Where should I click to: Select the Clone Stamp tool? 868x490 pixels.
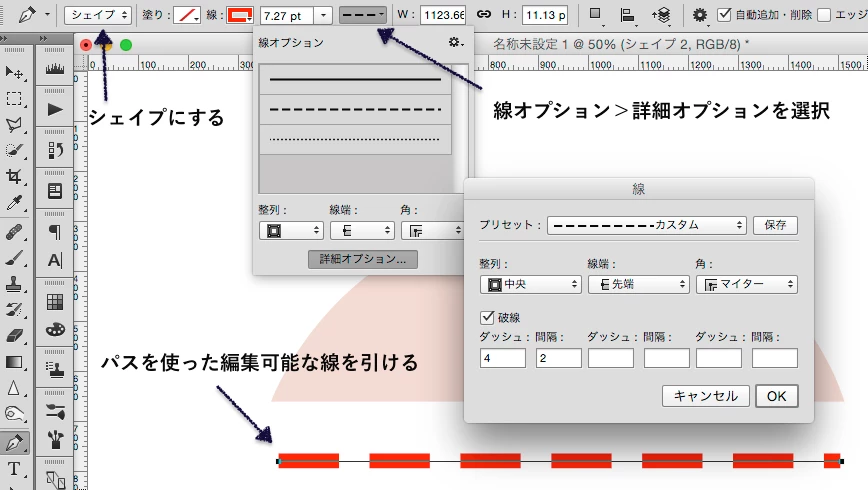(14, 285)
